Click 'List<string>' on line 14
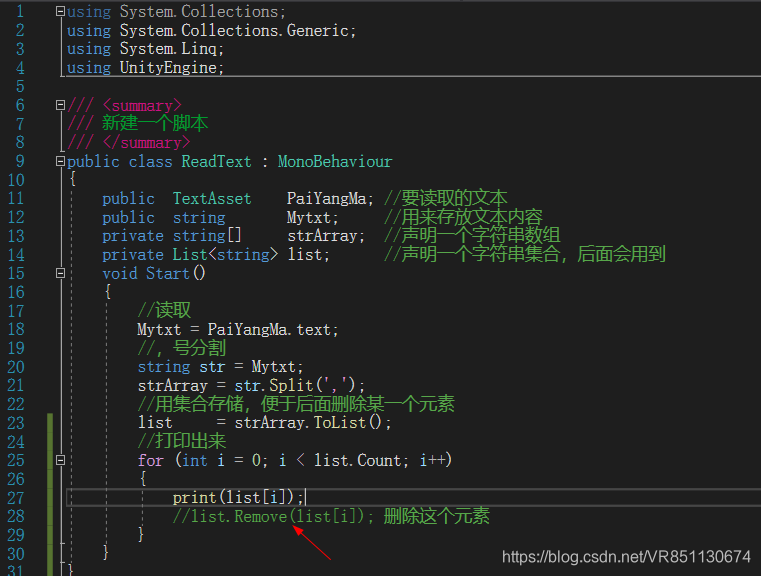 click(x=226, y=255)
